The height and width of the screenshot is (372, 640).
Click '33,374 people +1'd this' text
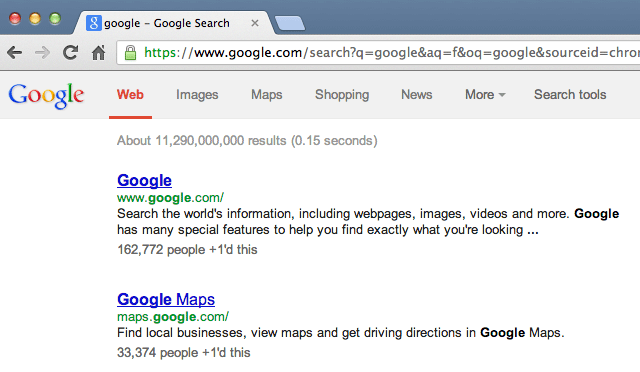coord(184,352)
